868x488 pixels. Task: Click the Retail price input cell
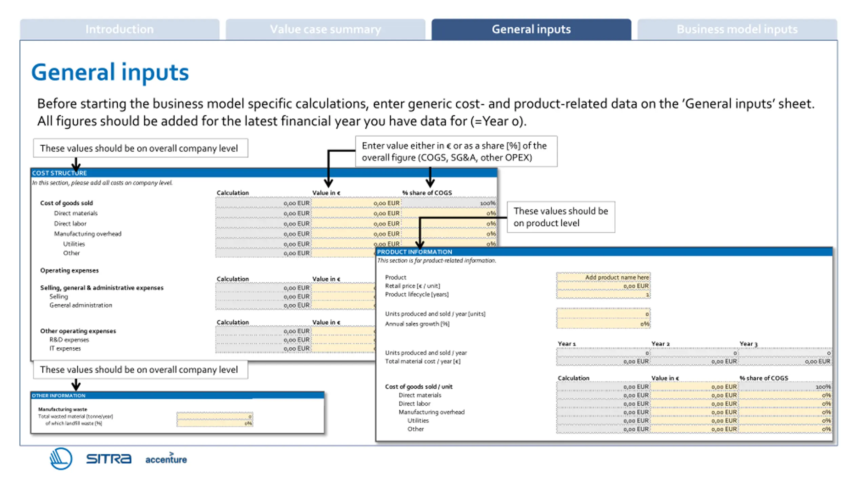click(x=603, y=286)
